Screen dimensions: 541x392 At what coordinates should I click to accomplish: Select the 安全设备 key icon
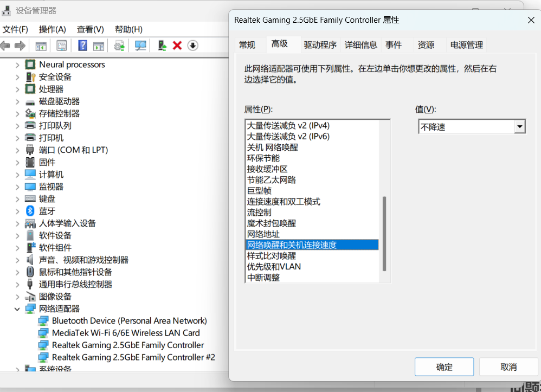coord(30,77)
